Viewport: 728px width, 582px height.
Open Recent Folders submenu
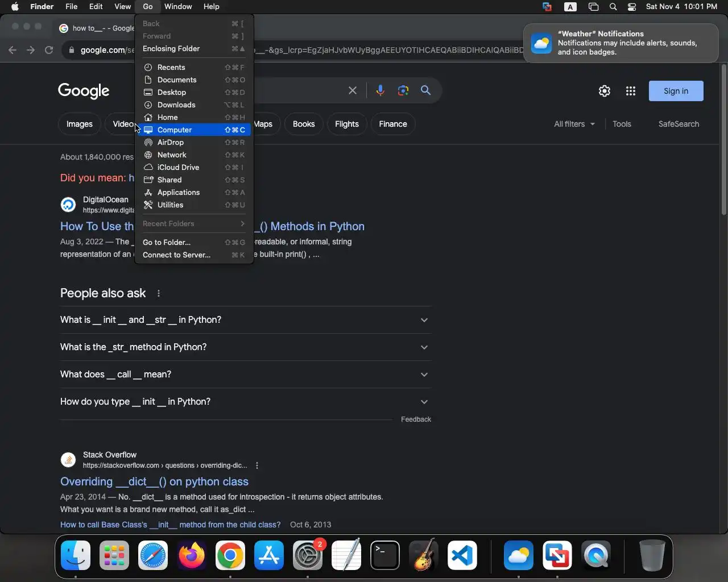pos(194,223)
